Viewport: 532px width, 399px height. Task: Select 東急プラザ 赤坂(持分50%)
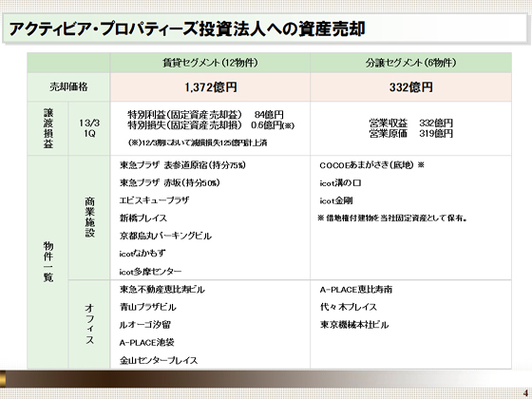pyautogui.click(x=170, y=182)
